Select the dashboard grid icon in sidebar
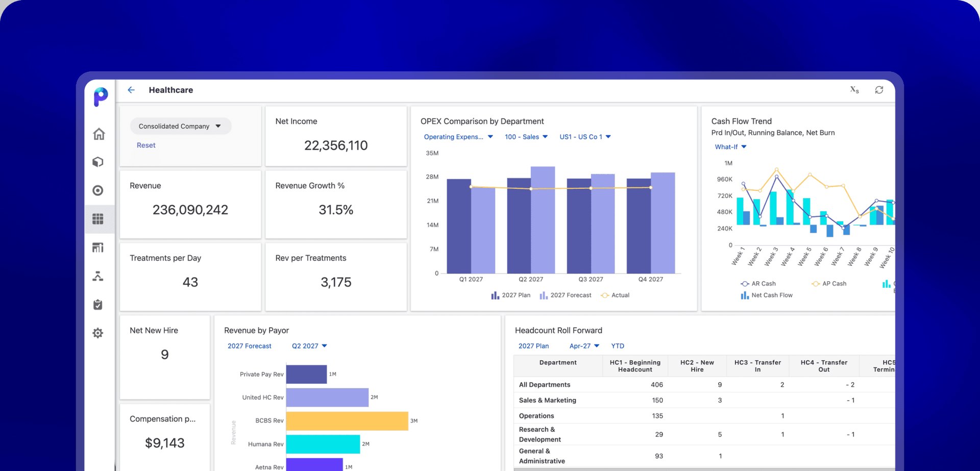This screenshot has width=980, height=471. click(98, 219)
